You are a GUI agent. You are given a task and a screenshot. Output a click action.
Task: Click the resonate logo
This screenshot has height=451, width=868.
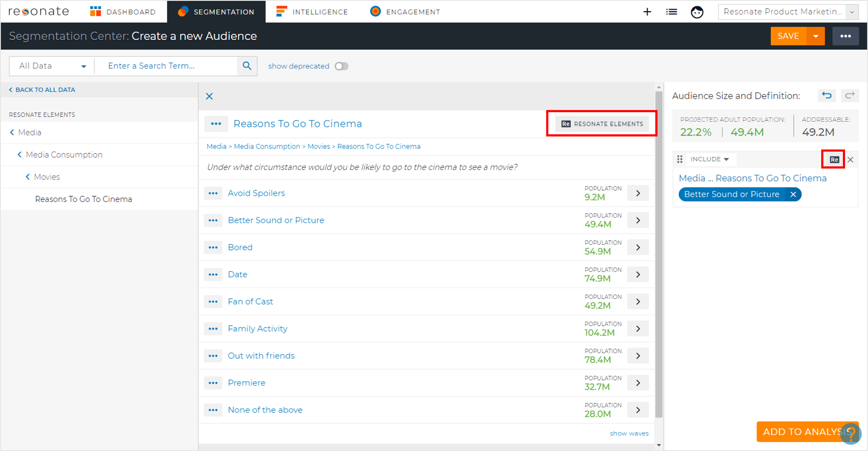pyautogui.click(x=39, y=11)
